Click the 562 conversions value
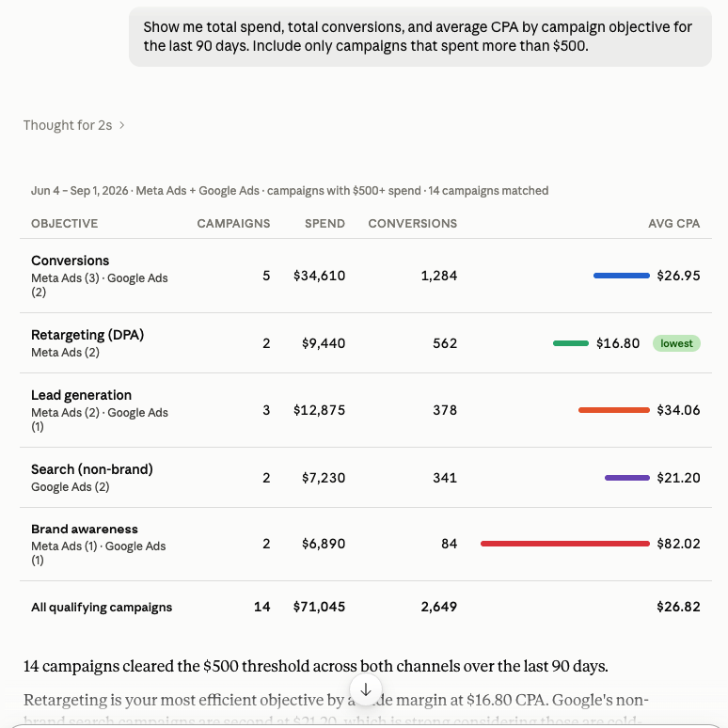 [445, 343]
